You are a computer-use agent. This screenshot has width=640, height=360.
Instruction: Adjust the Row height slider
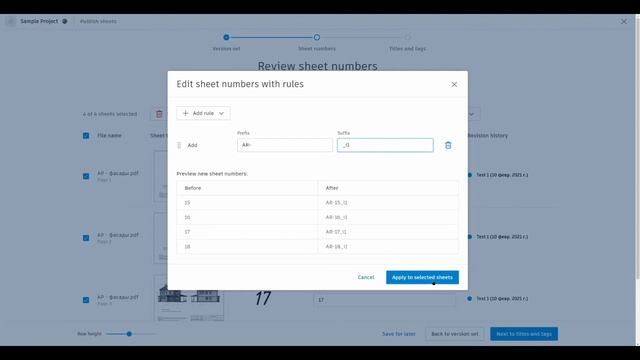(129, 334)
